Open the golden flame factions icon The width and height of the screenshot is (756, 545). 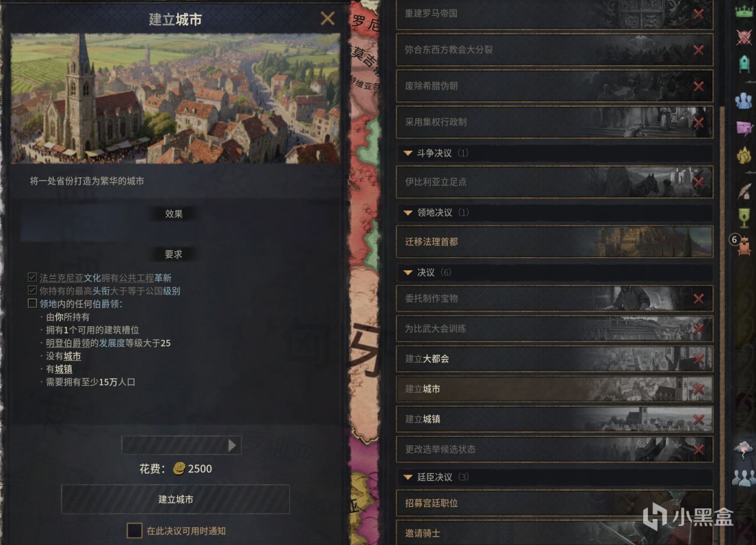tap(744, 155)
